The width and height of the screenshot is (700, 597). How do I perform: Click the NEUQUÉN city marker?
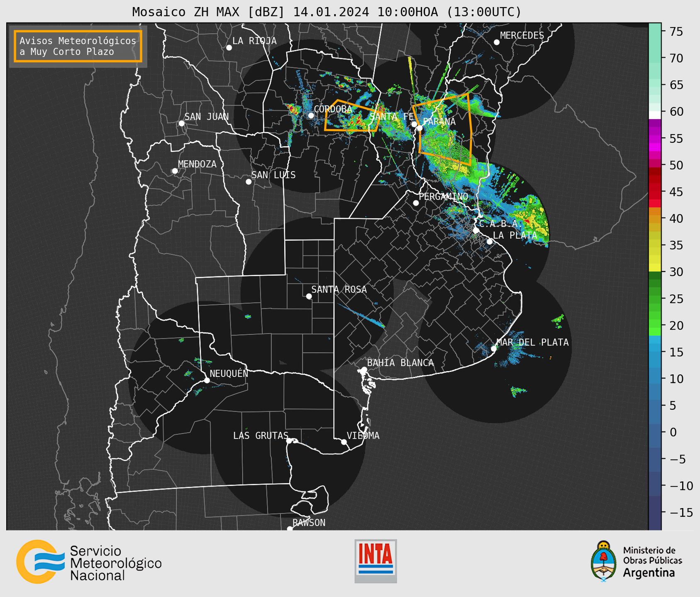pos(207,380)
